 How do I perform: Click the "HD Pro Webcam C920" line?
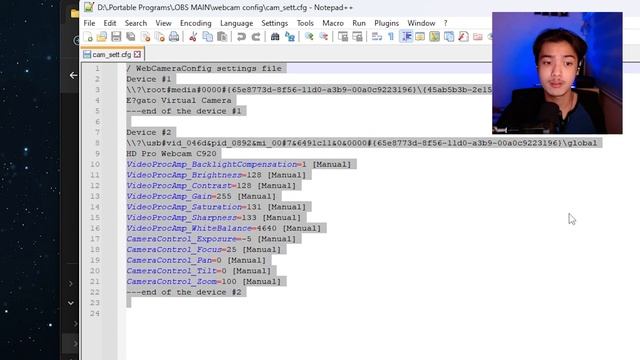[171, 153]
